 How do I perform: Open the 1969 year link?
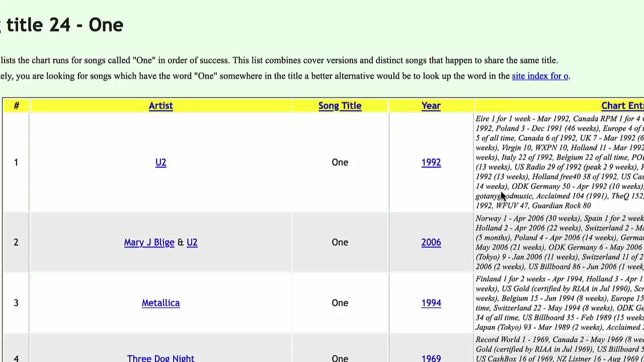(x=431, y=358)
